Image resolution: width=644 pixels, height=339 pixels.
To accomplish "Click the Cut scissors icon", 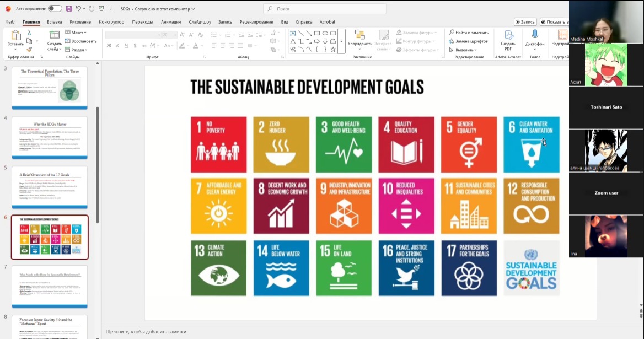I will 30,33.
